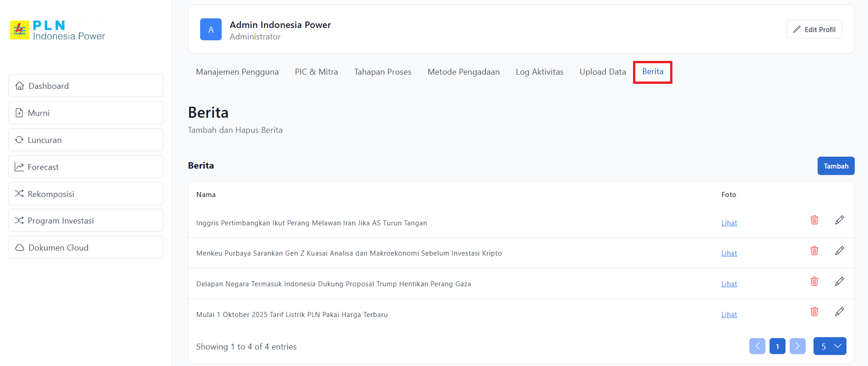The height and width of the screenshot is (366, 868).
Task: Delete the Menkeu Purbaya news entry
Action: (x=814, y=251)
